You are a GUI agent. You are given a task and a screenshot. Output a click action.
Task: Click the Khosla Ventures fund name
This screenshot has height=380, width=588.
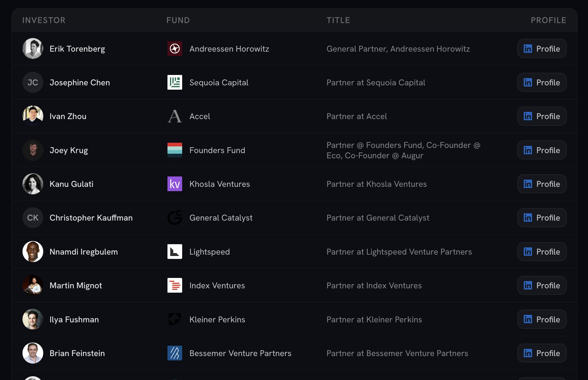[220, 184]
